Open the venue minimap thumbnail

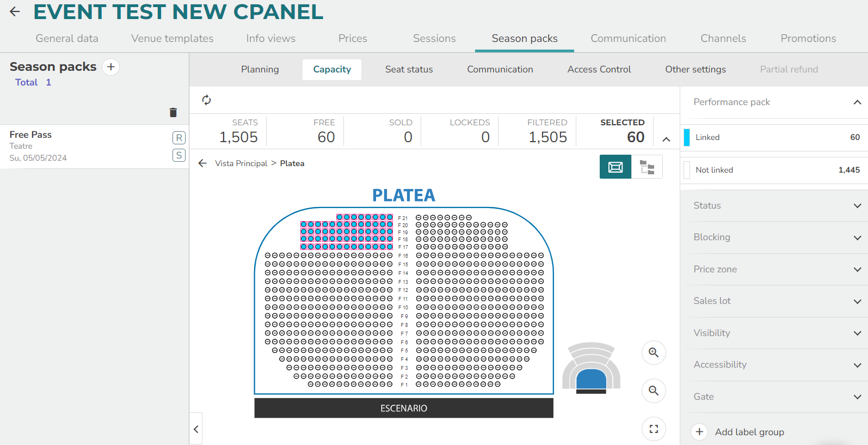[591, 367]
